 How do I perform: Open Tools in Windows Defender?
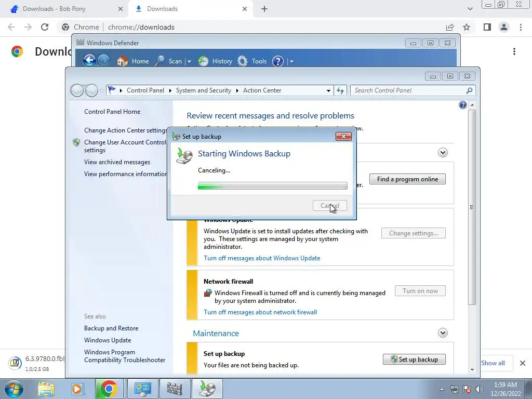[x=252, y=61]
